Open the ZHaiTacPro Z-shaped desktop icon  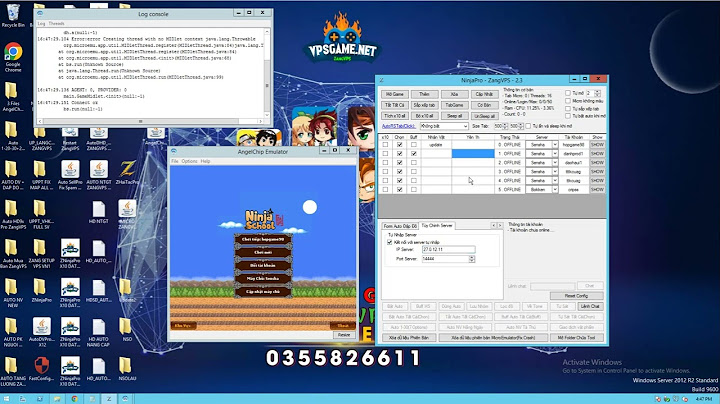[127, 173]
